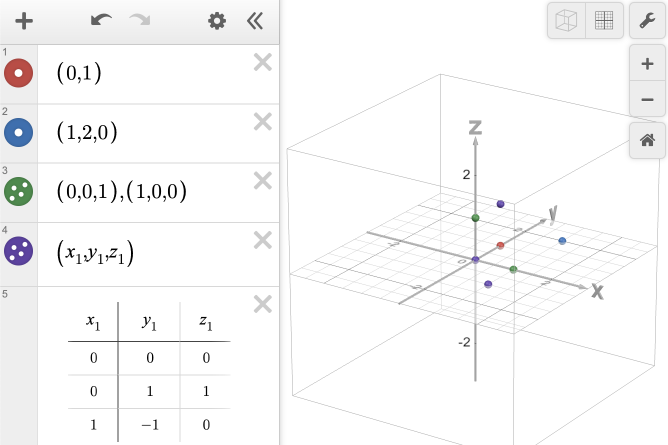Zoom in on the 3D graph
Viewport: 668px width, 445px height.
[x=647, y=64]
